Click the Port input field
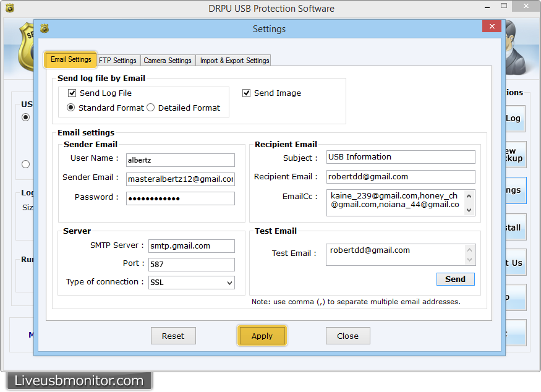The image size is (541, 392). pos(192,265)
